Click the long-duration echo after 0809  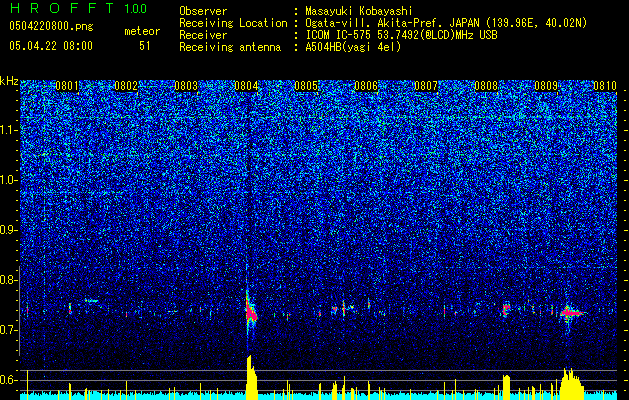pyautogui.click(x=574, y=313)
